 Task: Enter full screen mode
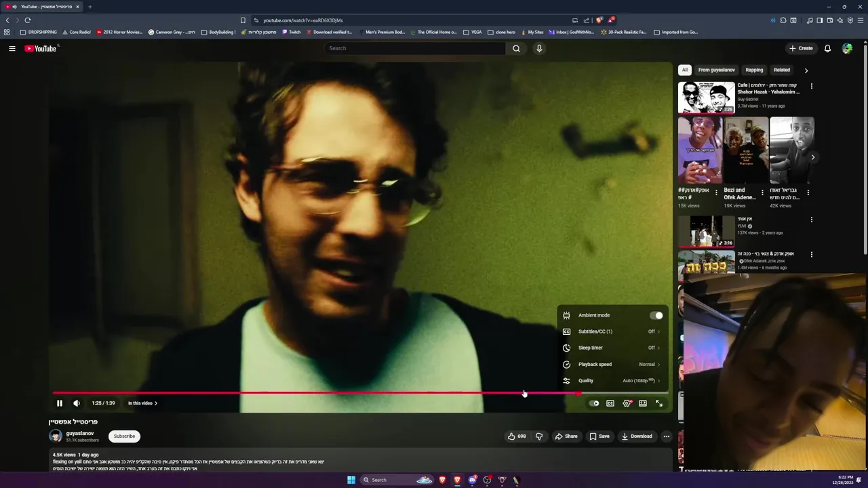[659, 403]
